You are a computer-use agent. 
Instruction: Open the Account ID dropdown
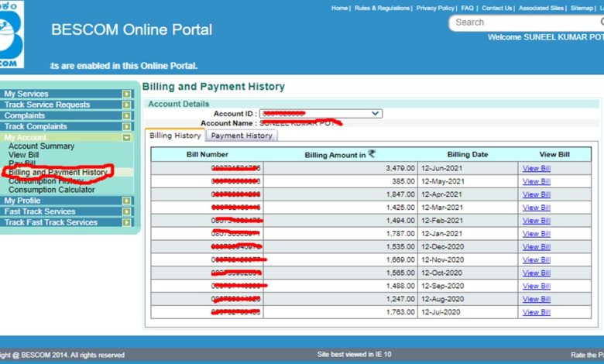pos(376,113)
